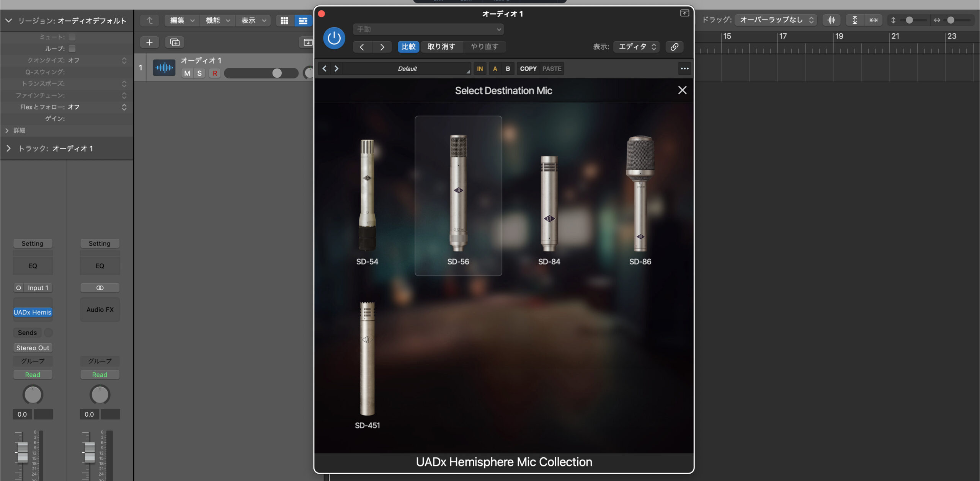This screenshot has height=481, width=980.
Task: Open the 表示 menu in tracks area
Action: pyautogui.click(x=253, y=20)
